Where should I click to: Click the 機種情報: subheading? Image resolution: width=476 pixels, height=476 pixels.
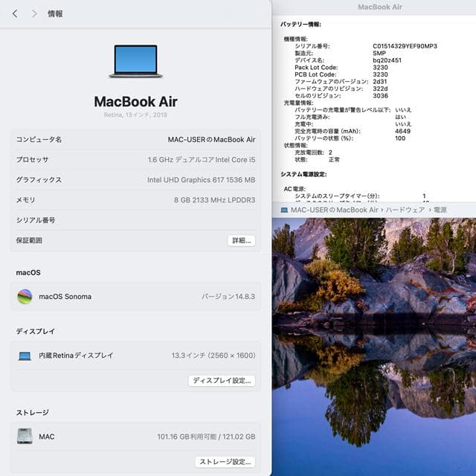[295, 39]
